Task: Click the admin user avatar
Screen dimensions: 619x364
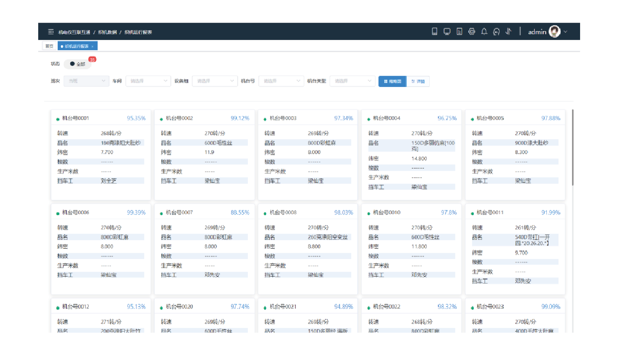Action: [554, 31]
